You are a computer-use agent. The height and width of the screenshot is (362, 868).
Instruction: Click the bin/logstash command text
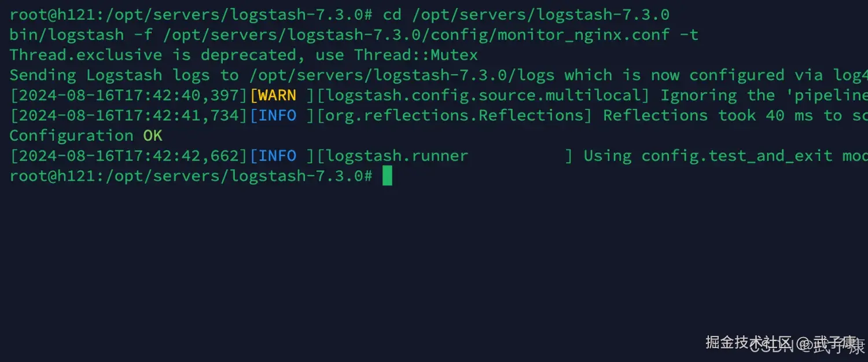[66, 35]
